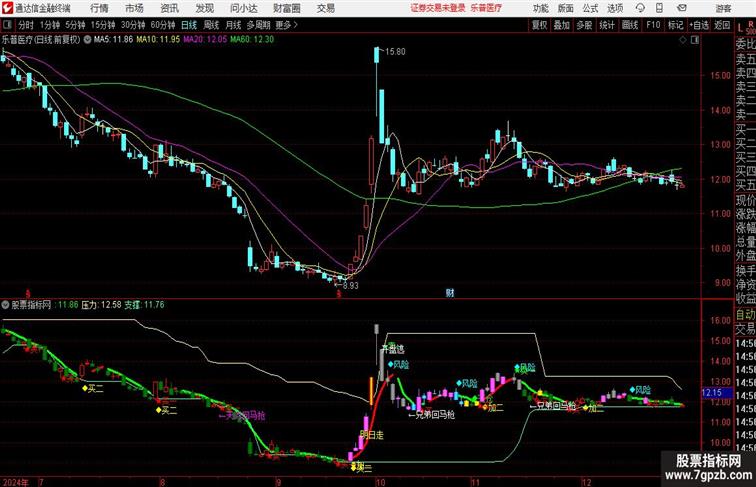Click the 多股 multi-stock button
Viewport: 756px width, 487px height.
(x=584, y=25)
